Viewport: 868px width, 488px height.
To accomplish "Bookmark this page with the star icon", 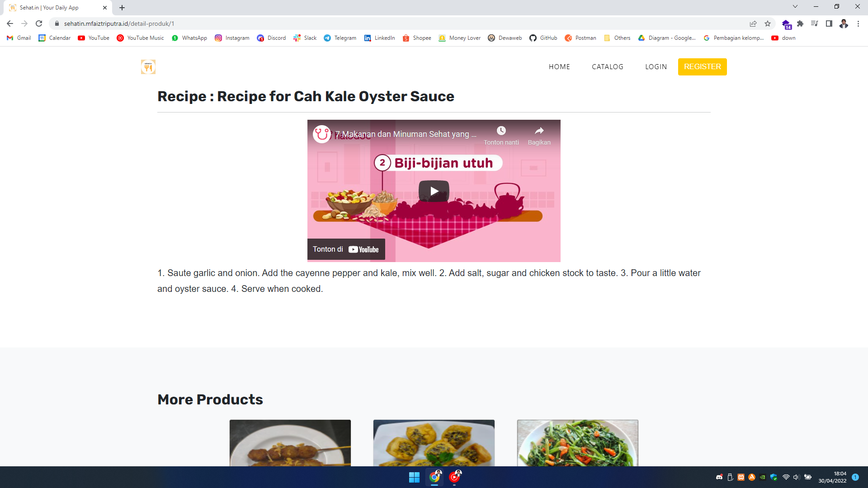I will click(768, 23).
